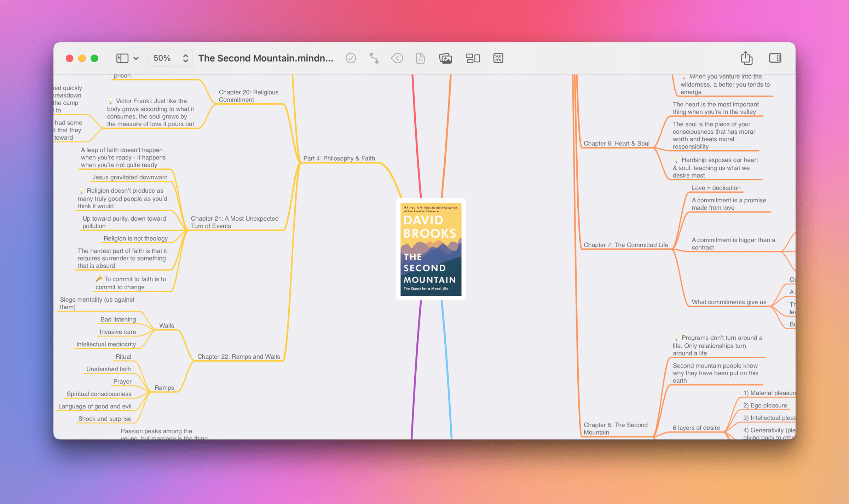849x504 pixels.
Task: Select the connection tool icon
Action: tap(374, 58)
